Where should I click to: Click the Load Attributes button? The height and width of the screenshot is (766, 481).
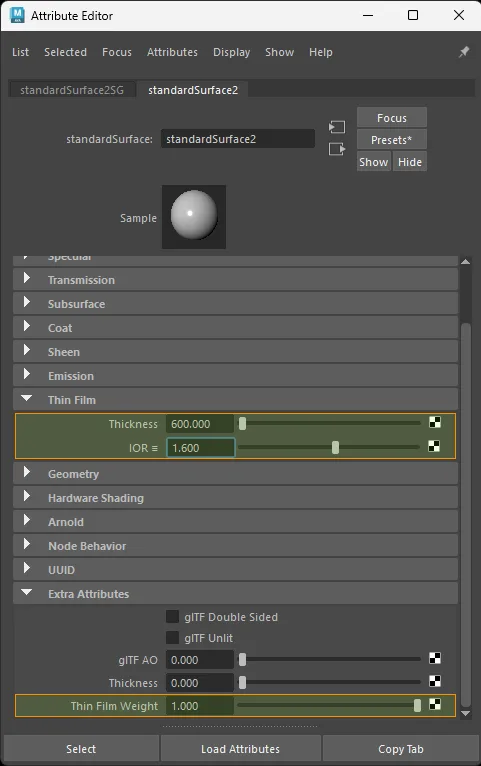(240, 749)
